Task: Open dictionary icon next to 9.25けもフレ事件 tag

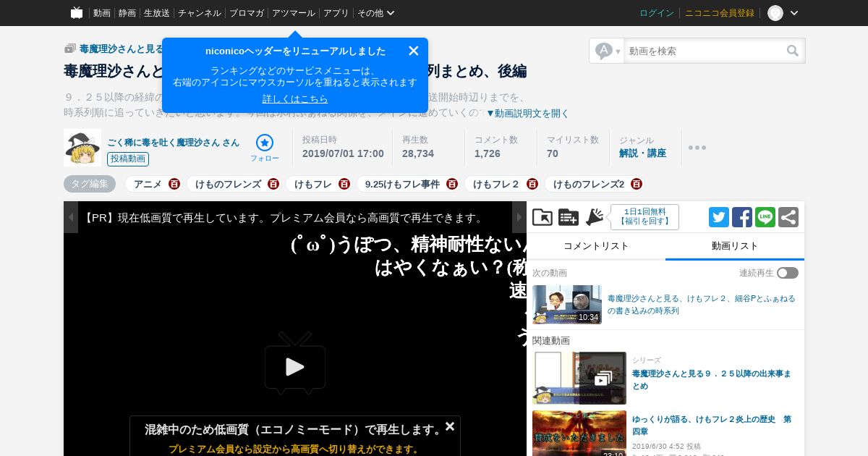Action: pos(452,184)
